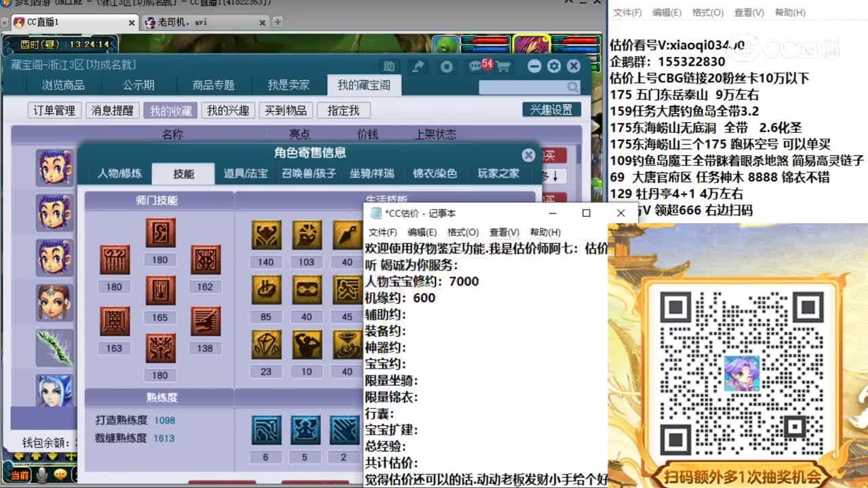Viewport: 868px width, 488px height.
Task: Click the new tab plus button
Action: pyautogui.click(x=277, y=22)
